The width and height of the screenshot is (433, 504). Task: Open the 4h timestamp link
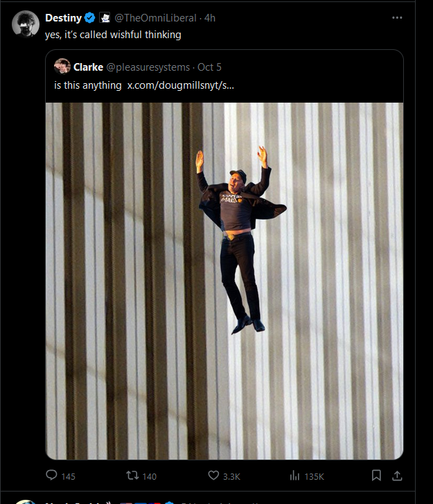coord(210,18)
